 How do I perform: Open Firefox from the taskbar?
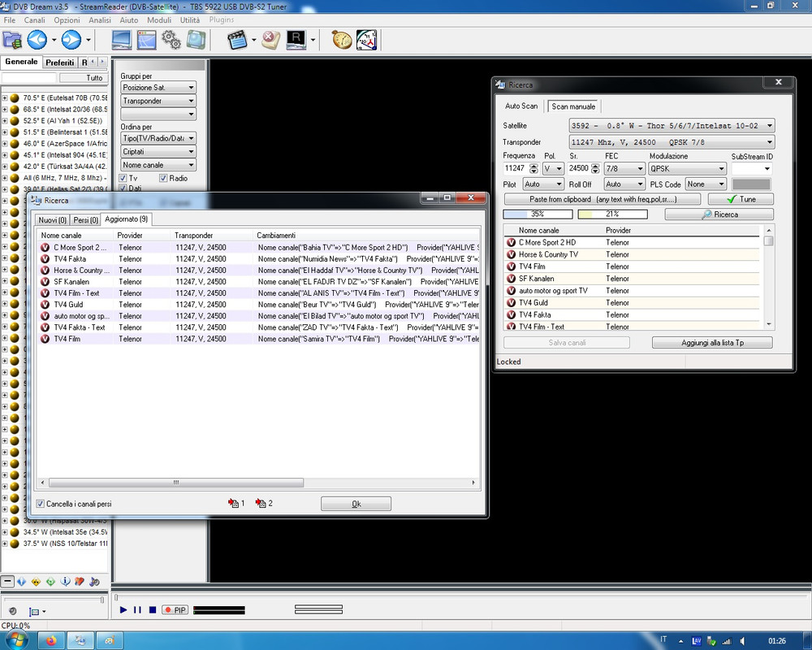[x=51, y=641]
